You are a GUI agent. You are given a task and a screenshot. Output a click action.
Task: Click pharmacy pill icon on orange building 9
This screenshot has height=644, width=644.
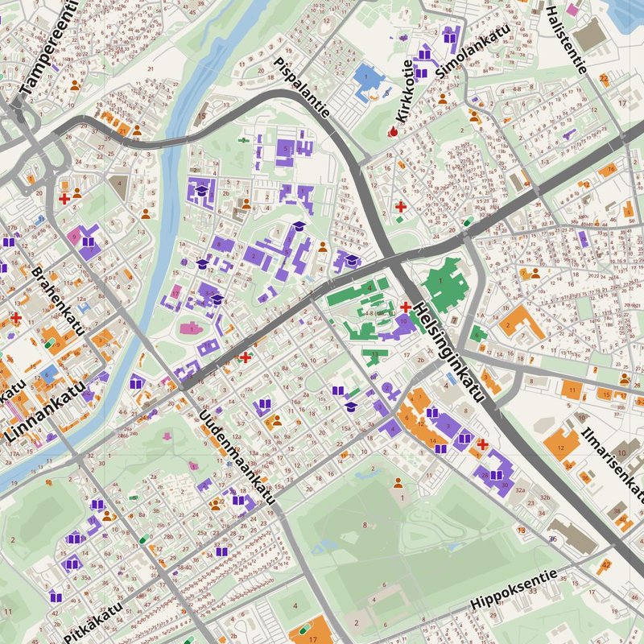(50, 343)
